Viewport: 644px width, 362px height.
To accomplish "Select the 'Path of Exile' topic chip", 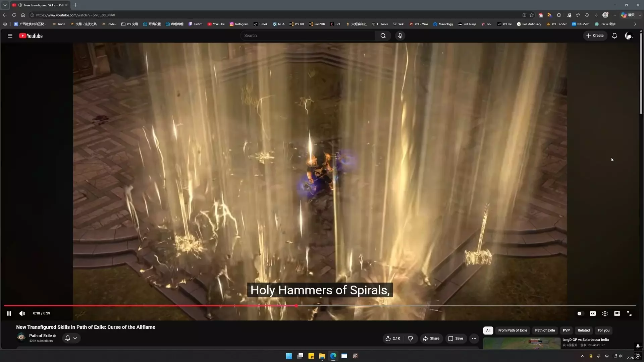I will 545,330.
